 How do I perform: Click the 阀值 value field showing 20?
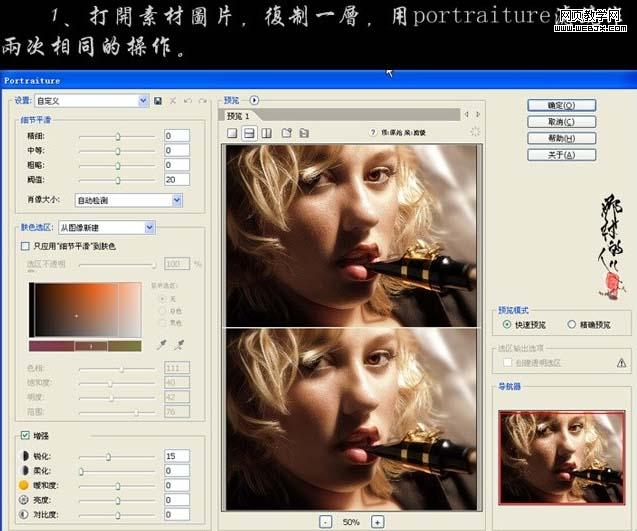coord(177,180)
